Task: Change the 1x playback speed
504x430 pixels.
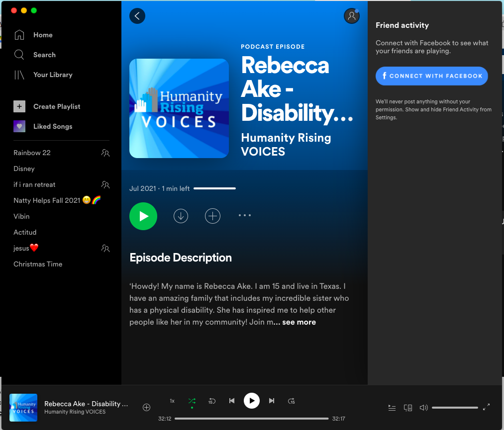Action: click(x=172, y=401)
